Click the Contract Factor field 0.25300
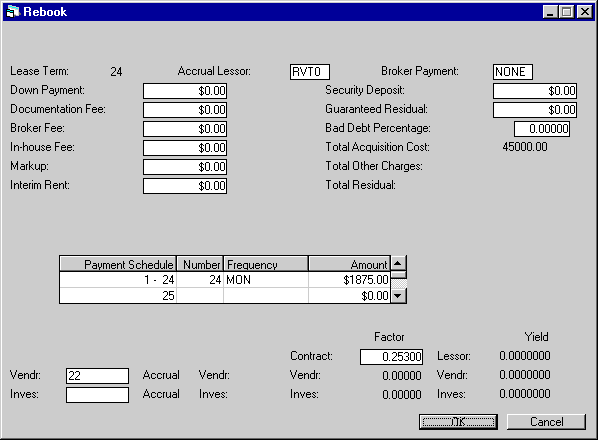 [x=391, y=357]
